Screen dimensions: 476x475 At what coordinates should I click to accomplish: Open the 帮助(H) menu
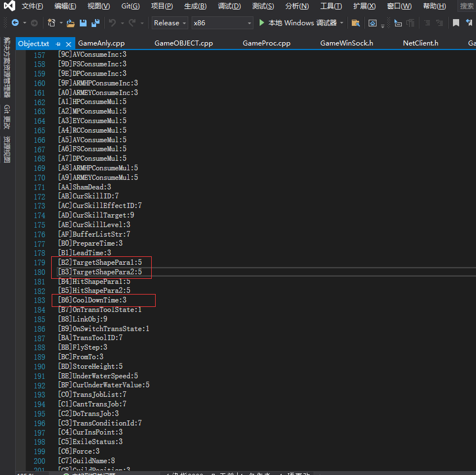(434, 6)
